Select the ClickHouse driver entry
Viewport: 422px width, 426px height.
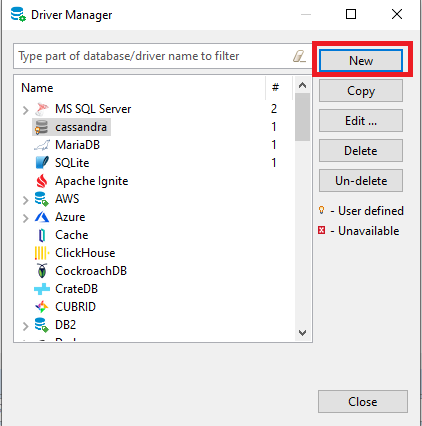[85, 253]
